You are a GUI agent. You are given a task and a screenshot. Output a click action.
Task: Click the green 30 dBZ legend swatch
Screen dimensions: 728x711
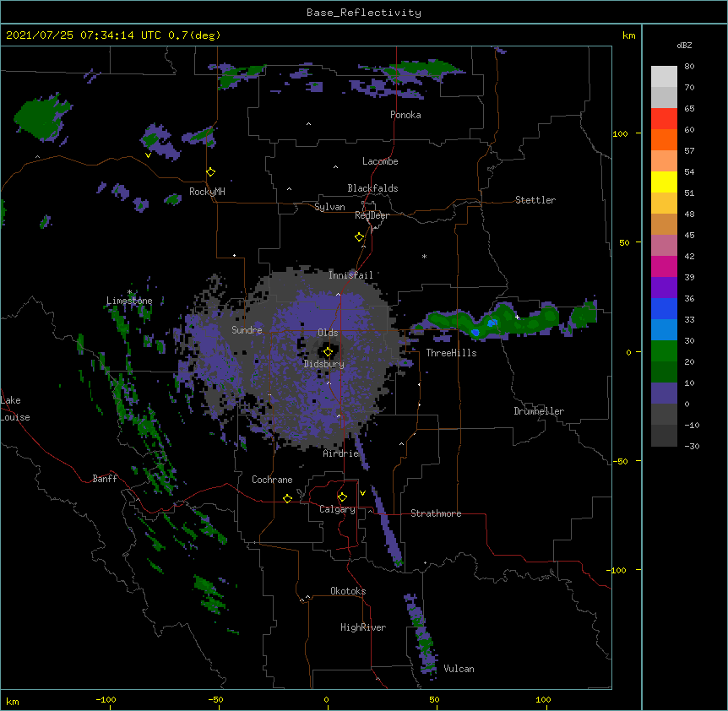coord(664,351)
